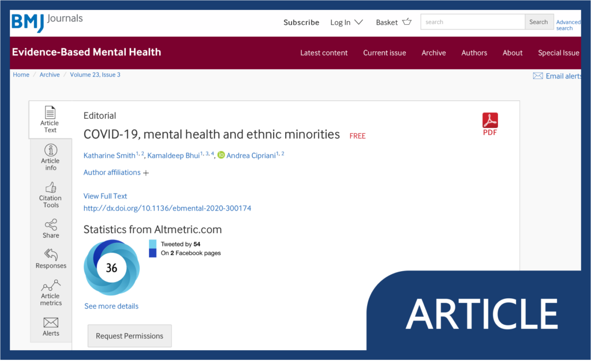Click the Alerts envelope icon
This screenshot has height=364, width=591.
tap(51, 322)
